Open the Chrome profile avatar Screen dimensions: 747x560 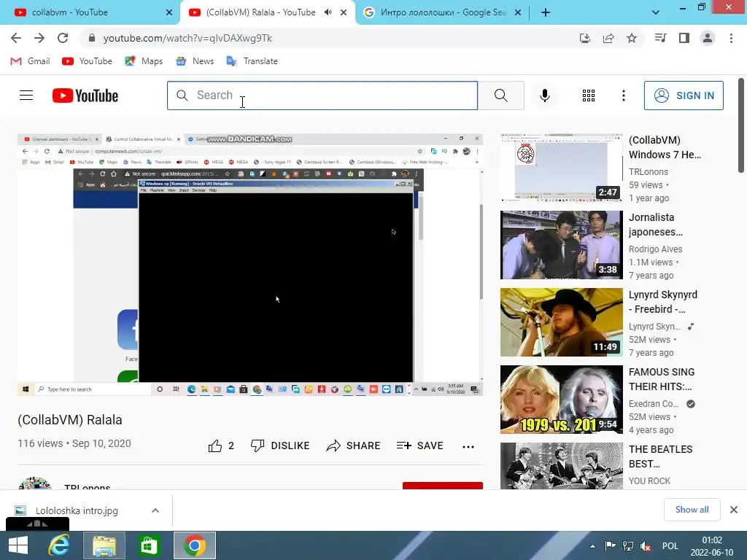[x=708, y=38]
